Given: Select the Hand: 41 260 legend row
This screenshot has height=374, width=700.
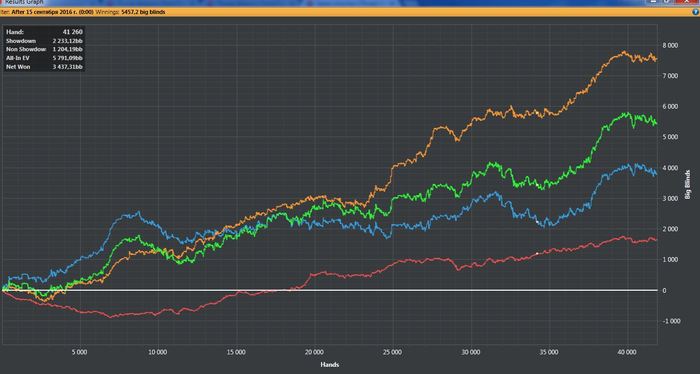Looking at the screenshot, I should [44, 32].
